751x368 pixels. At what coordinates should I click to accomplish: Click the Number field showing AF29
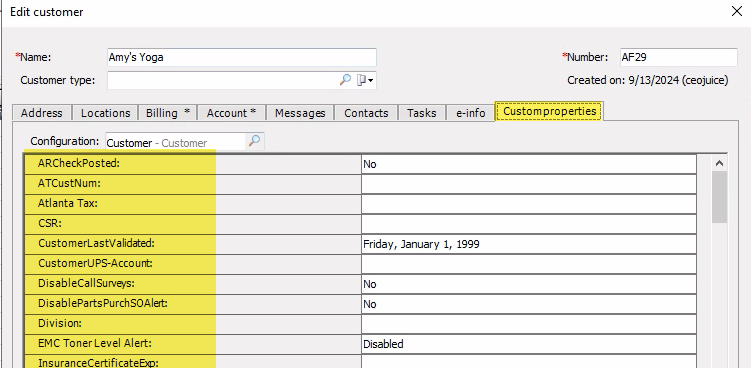point(678,57)
